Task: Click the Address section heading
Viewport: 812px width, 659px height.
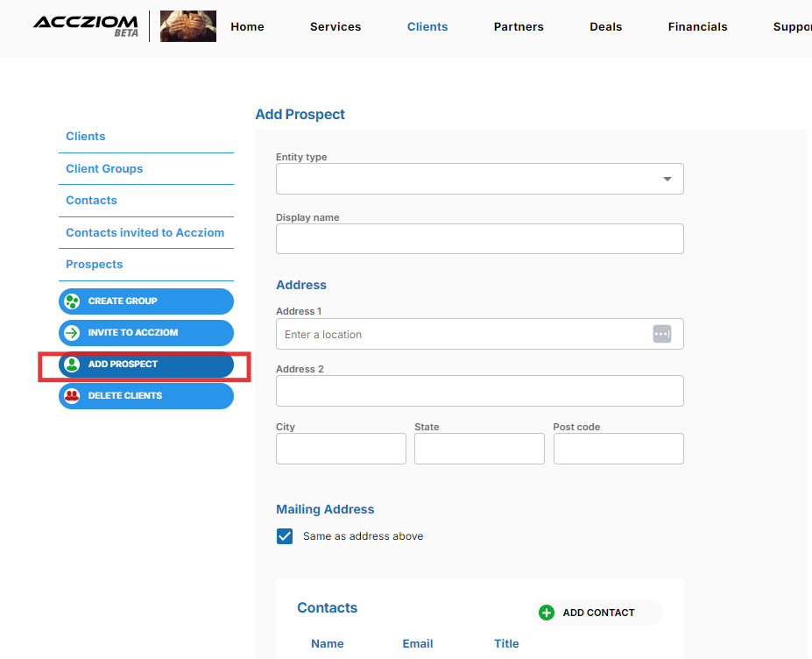Action: click(x=300, y=285)
